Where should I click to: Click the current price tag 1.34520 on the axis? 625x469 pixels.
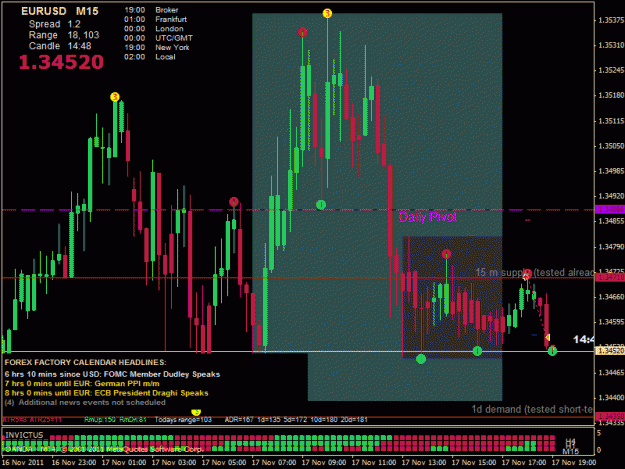(609, 351)
